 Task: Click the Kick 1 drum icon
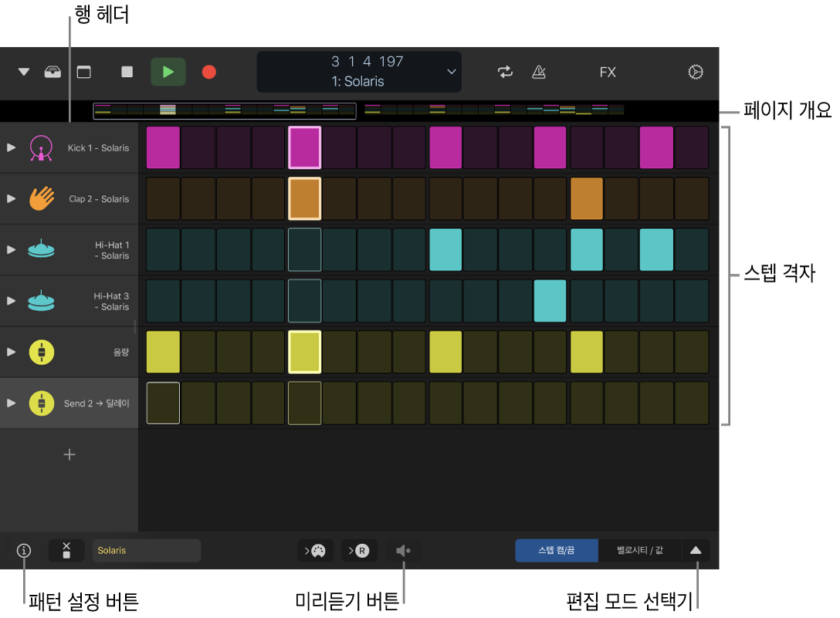[41, 148]
